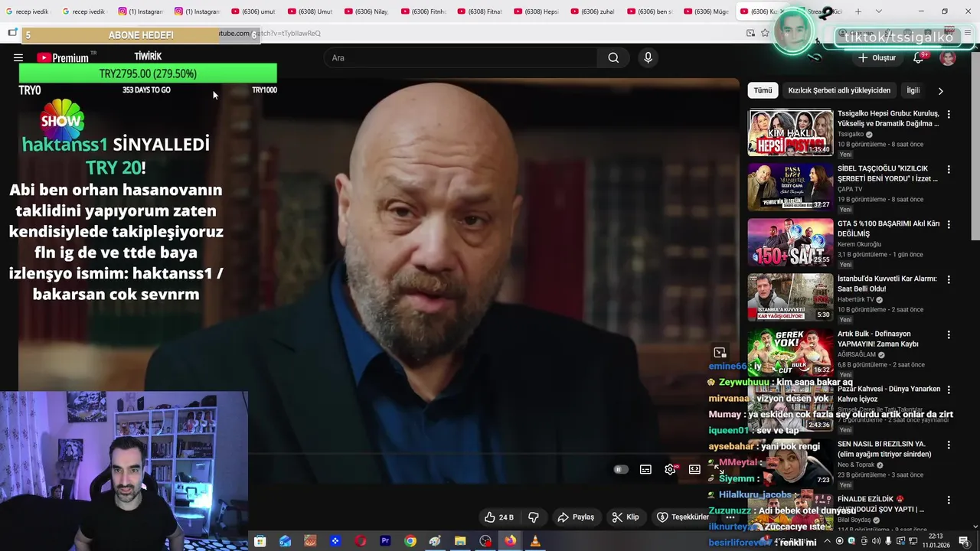The image size is (980, 551).
Task: Open options for Artık Bulk - Definasyon video
Action: pyautogui.click(x=949, y=334)
